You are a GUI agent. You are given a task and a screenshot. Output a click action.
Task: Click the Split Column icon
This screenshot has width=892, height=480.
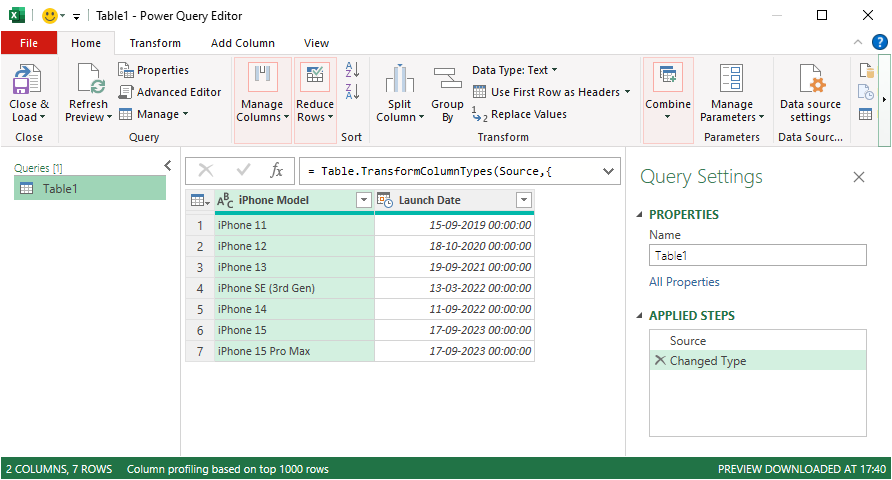click(400, 78)
